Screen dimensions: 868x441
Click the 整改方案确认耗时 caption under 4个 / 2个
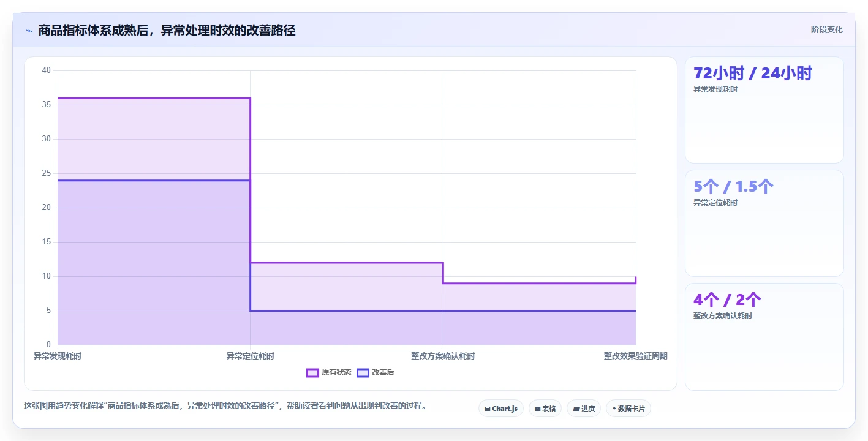tap(723, 316)
